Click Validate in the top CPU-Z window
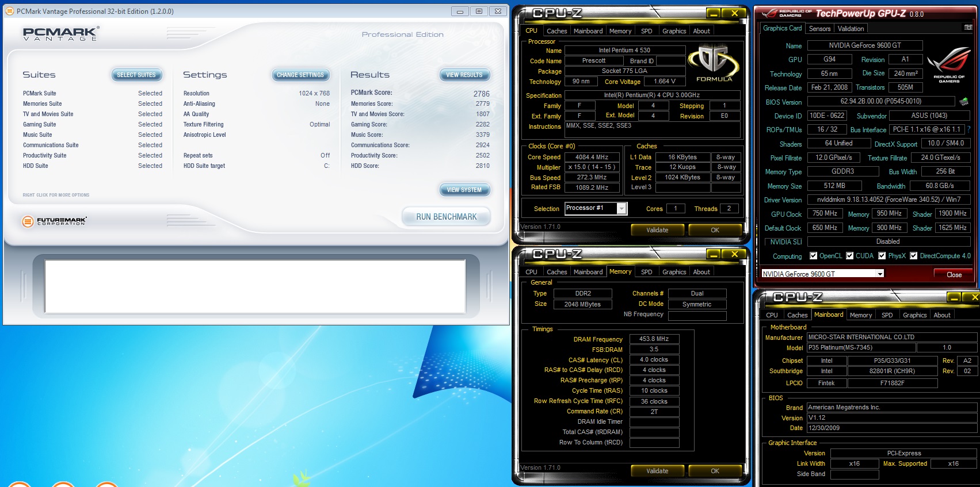 tap(657, 230)
